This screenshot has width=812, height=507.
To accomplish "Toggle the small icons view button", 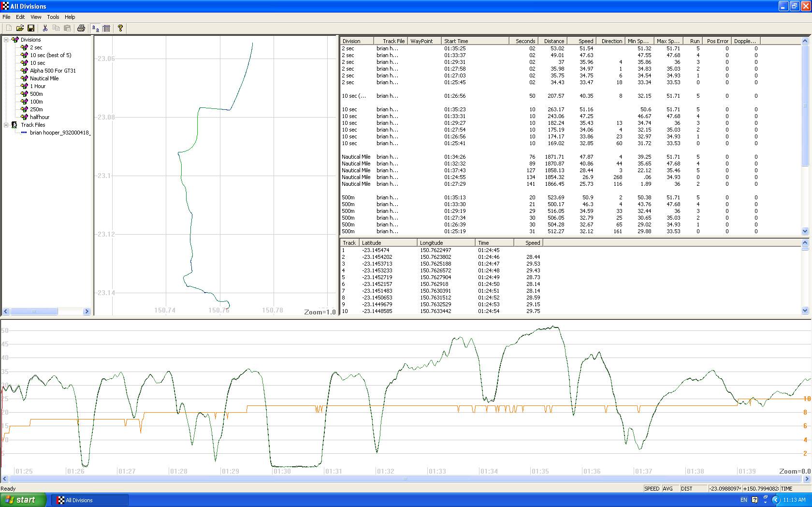I will point(95,29).
